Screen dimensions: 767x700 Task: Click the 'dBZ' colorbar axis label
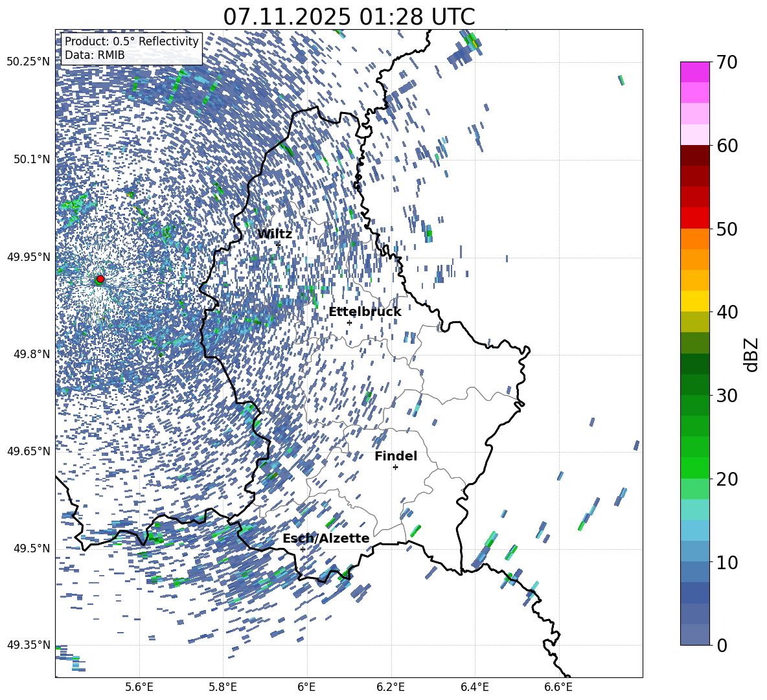click(752, 354)
